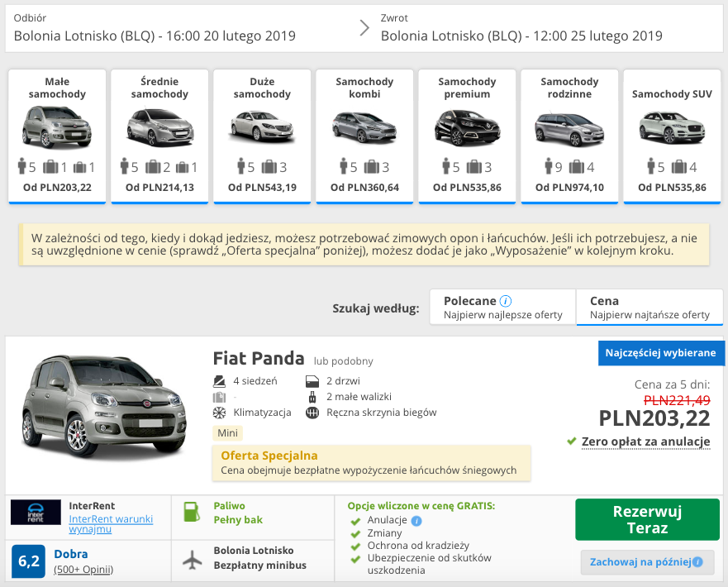Open the 500+ Opinii reviews link
The height and width of the screenshot is (587, 728).
(83, 570)
